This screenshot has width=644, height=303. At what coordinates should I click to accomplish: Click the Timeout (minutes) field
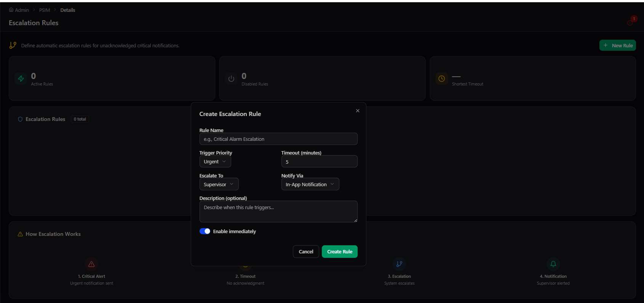pyautogui.click(x=319, y=161)
